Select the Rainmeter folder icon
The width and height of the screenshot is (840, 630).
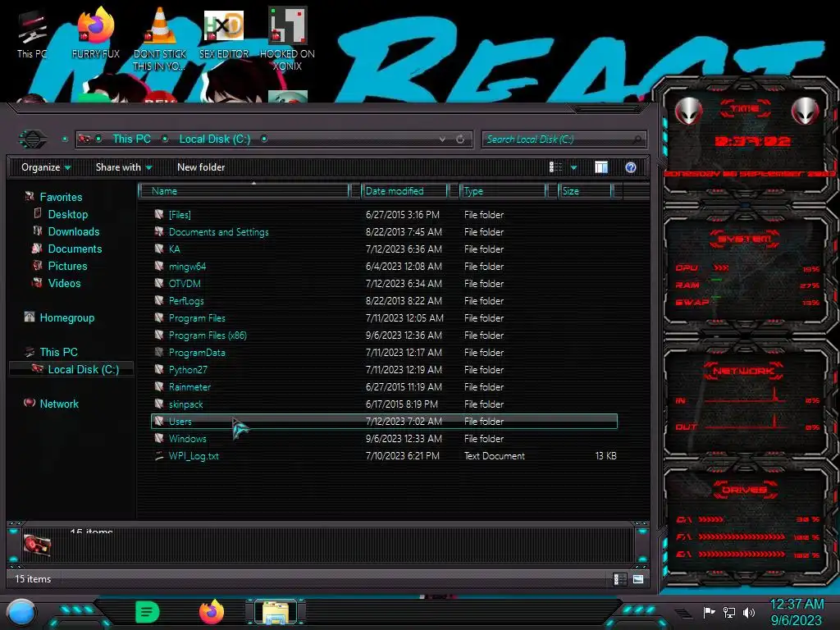(x=158, y=386)
